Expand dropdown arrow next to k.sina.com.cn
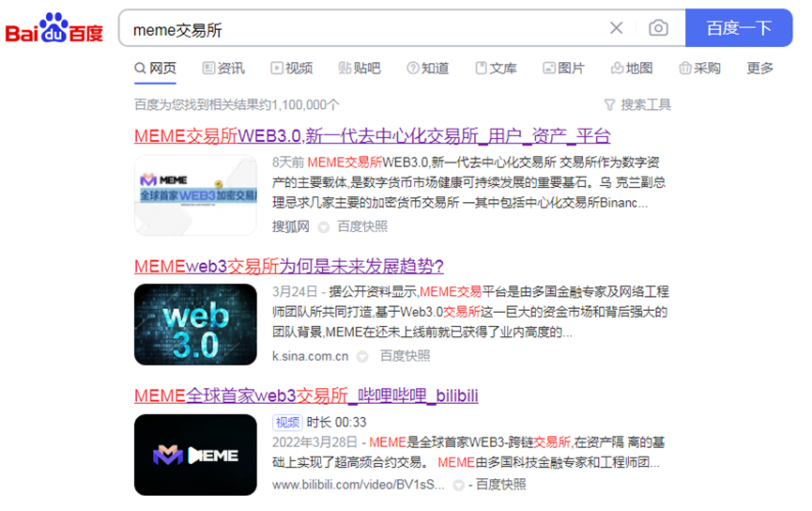Screen dimensions: 812x511 (362, 357)
